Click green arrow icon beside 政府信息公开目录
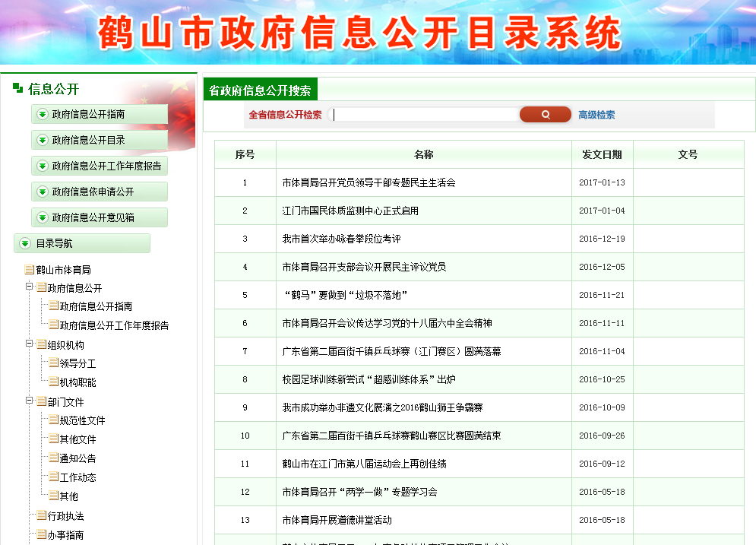 pos(43,140)
